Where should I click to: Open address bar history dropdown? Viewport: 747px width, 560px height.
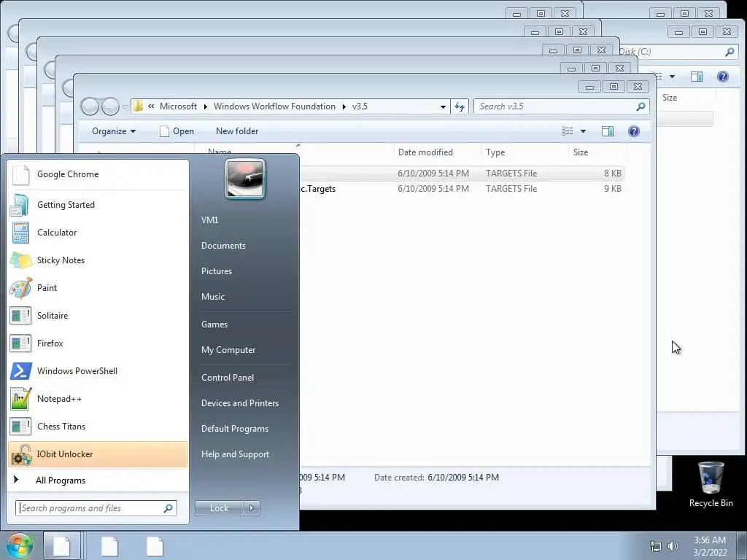pyautogui.click(x=443, y=106)
